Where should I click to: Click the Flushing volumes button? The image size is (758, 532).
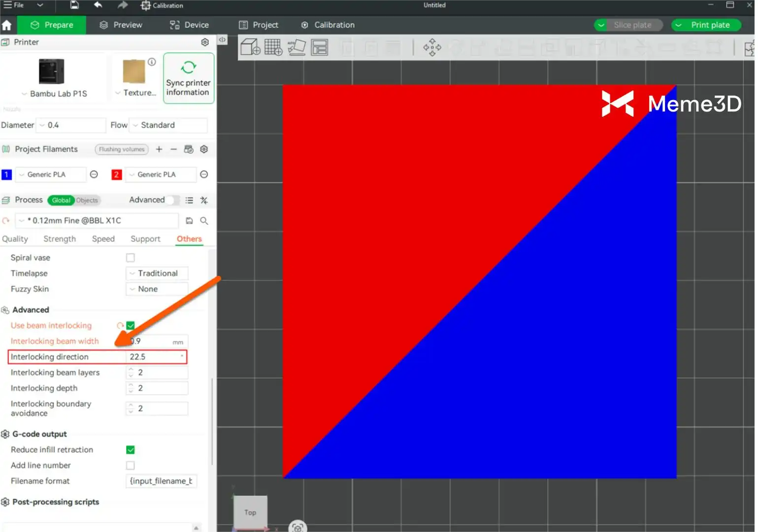[122, 149]
